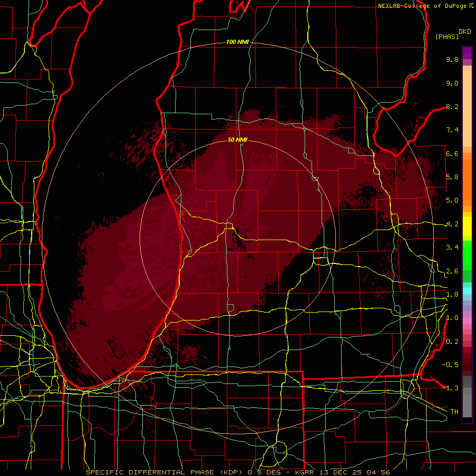Select the 4.2 legend value

point(452,224)
